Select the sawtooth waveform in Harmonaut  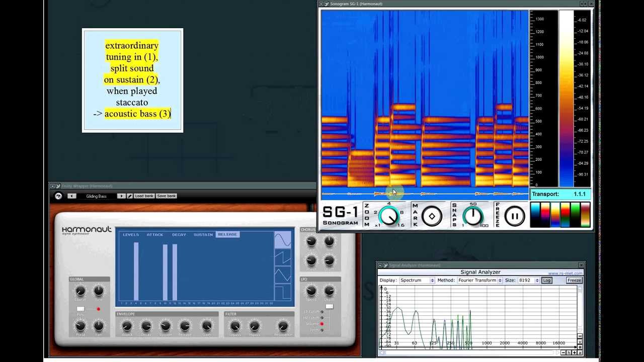tap(283, 257)
